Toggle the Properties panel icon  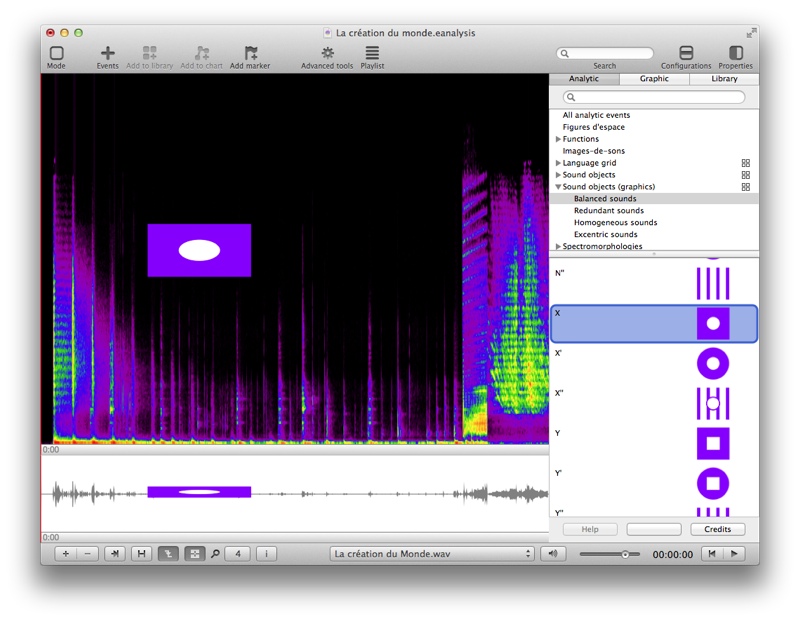736,53
